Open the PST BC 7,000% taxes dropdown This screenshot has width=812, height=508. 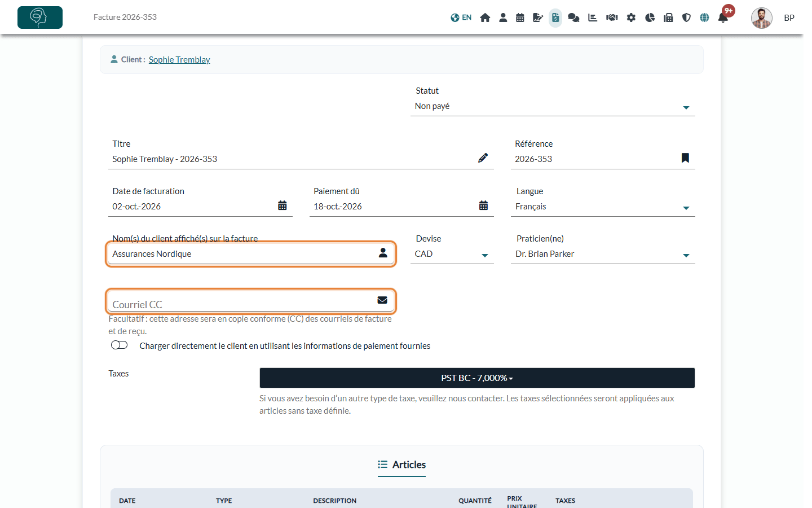[x=477, y=378]
